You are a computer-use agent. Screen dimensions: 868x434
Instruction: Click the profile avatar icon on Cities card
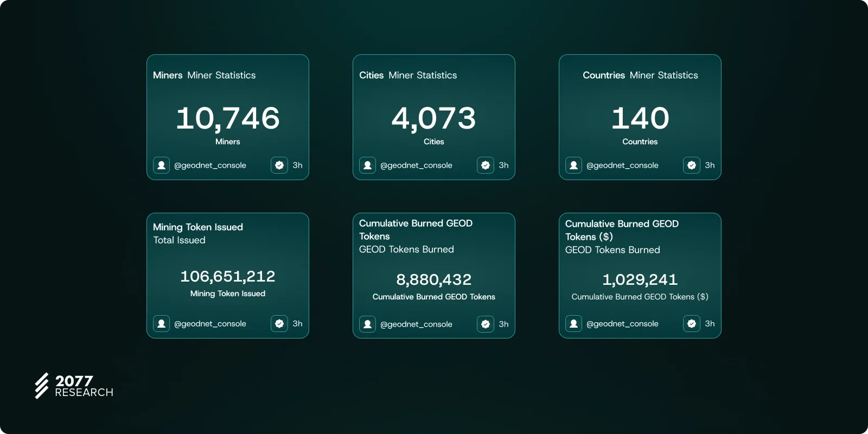pos(367,165)
